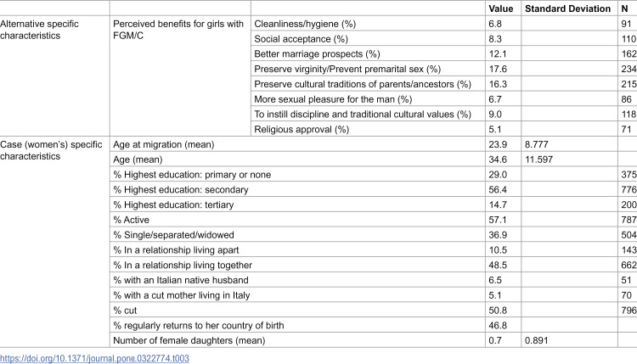Click Preserve virginity/Prevent premarital sex (%) label
This screenshot has height=364, width=637.
(347, 69)
